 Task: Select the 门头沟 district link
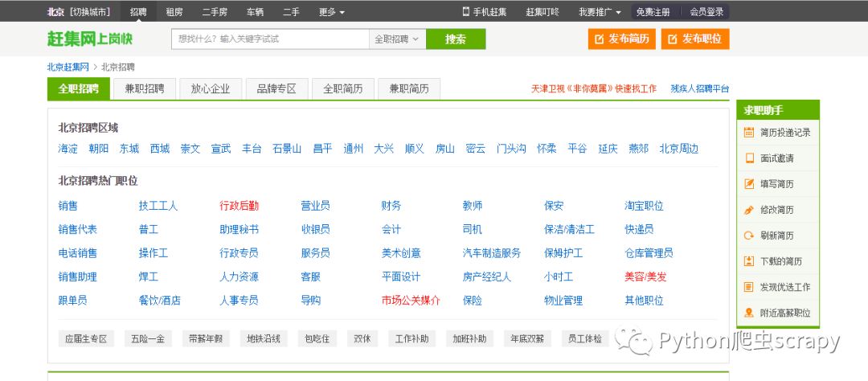point(511,149)
